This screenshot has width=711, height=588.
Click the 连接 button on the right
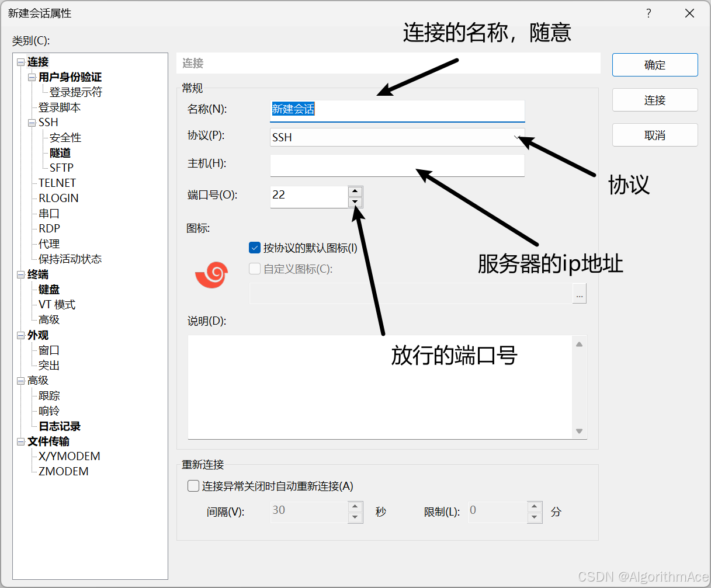[x=655, y=100]
